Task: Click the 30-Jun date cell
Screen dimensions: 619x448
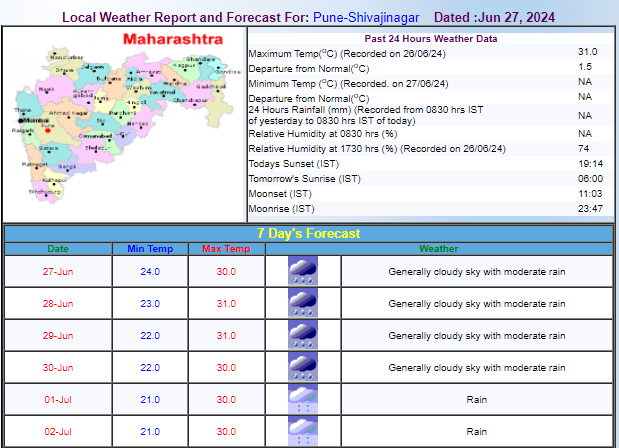Action: pyautogui.click(x=58, y=367)
